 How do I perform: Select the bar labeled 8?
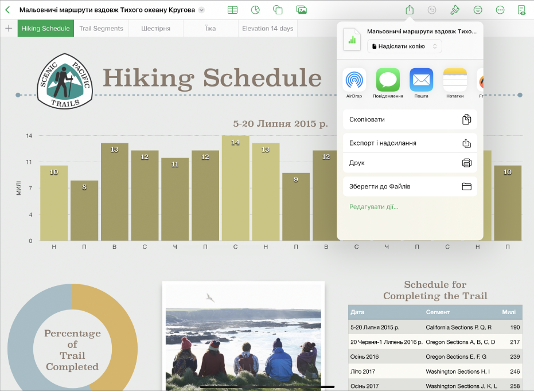[84, 211]
